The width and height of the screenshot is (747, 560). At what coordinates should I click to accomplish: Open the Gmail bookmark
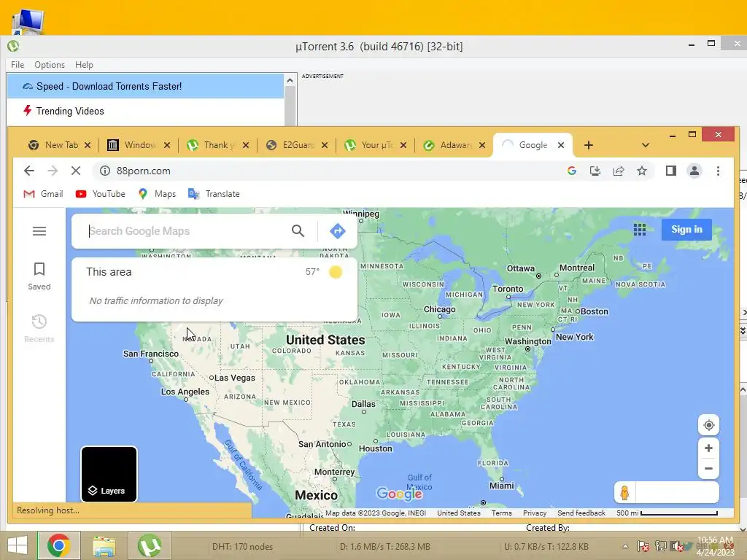coord(43,194)
